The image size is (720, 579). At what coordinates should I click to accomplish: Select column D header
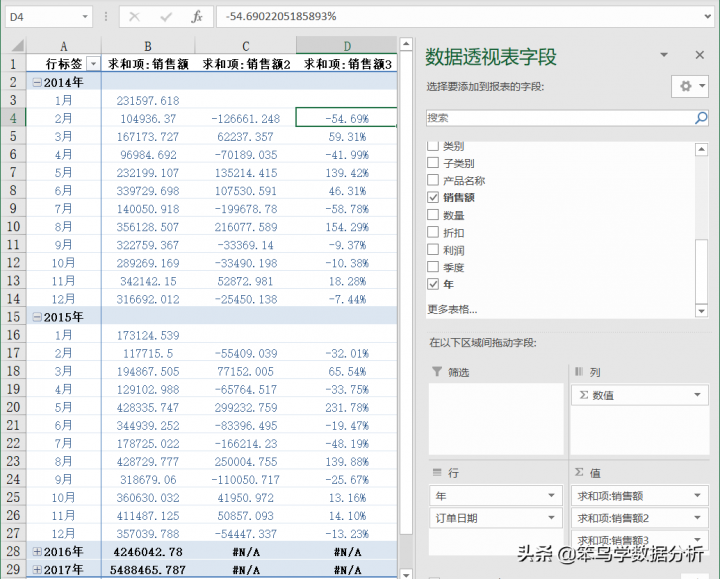pos(347,46)
